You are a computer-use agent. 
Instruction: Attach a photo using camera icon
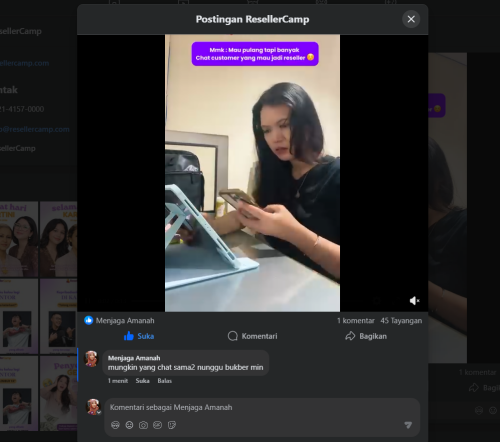143,425
